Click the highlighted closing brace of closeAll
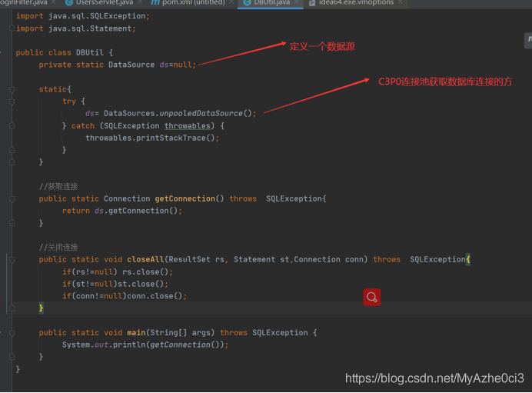Screen dimensions: 532x393 point(41,308)
